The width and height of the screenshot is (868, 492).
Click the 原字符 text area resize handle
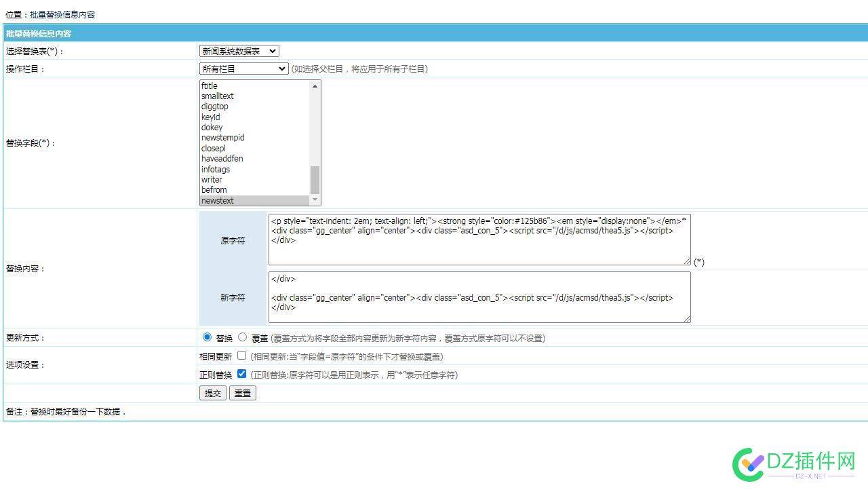coord(686,261)
